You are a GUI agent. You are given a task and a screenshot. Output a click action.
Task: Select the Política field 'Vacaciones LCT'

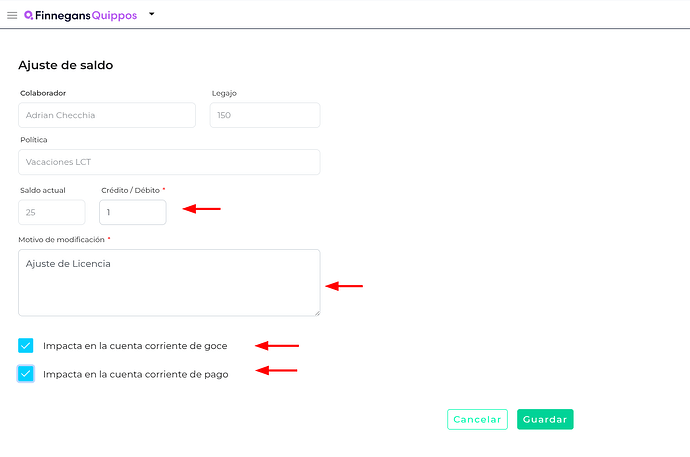pos(168,162)
